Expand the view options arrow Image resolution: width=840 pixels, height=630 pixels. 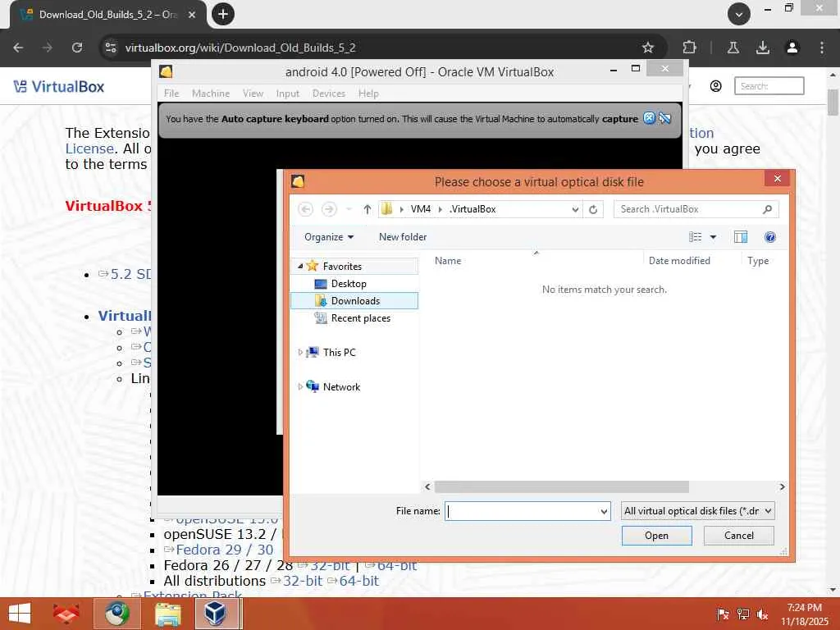(713, 237)
